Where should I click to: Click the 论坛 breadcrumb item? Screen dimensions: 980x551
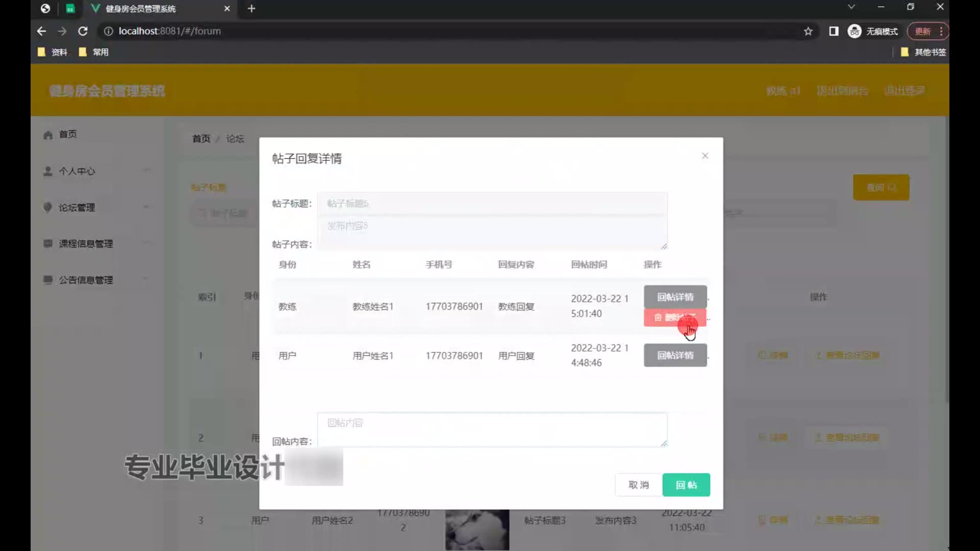[235, 139]
